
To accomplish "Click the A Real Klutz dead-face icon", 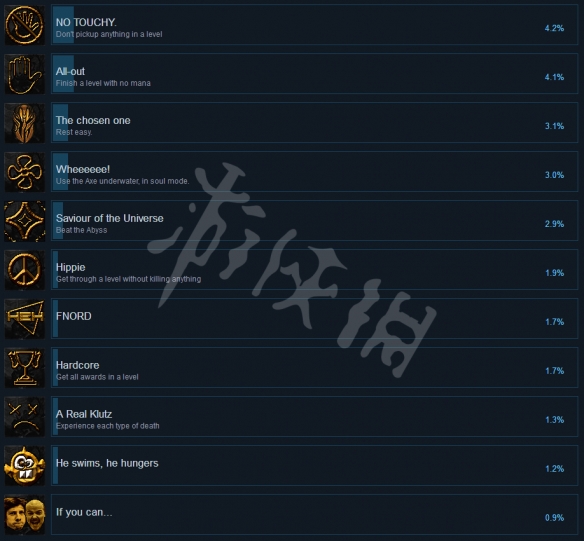I will [25, 417].
